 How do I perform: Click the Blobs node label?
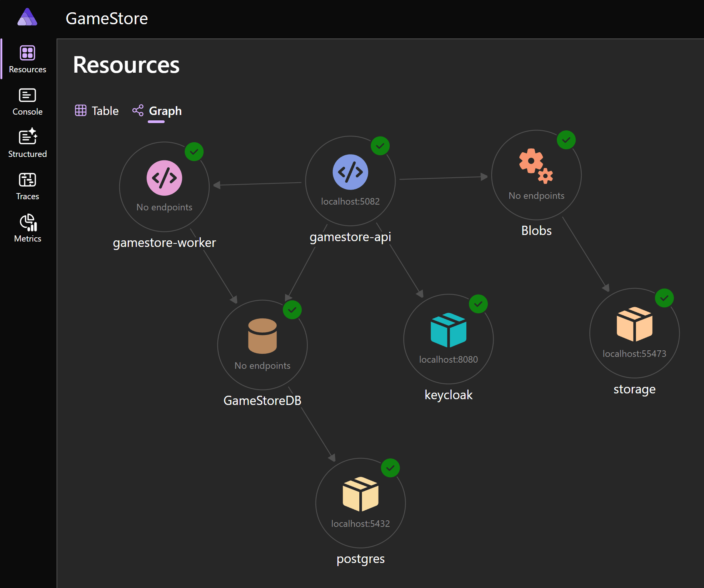536,231
